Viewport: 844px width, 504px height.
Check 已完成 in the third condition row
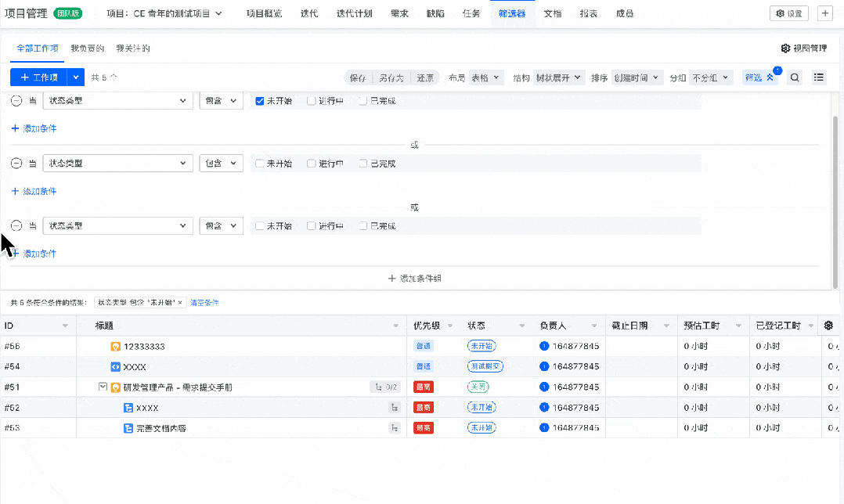(363, 226)
